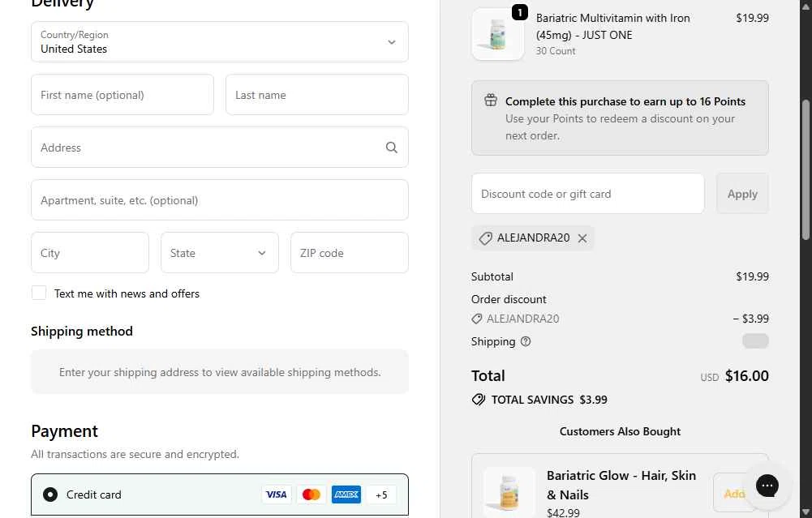
Task: Click the Bariatric Multivitamin with Iron title
Action: coord(612,27)
